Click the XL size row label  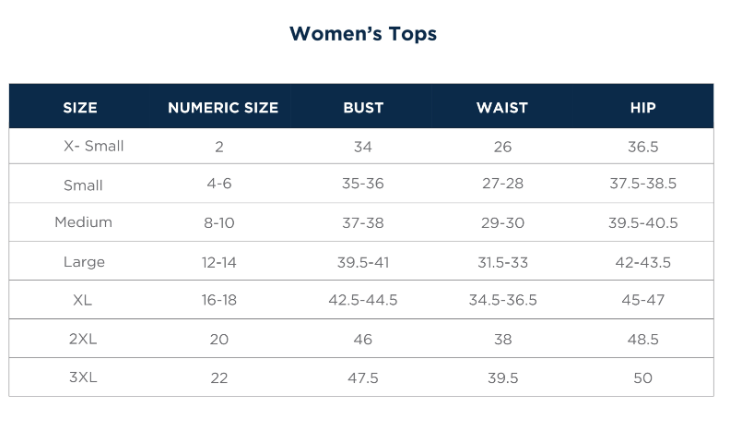click(83, 300)
